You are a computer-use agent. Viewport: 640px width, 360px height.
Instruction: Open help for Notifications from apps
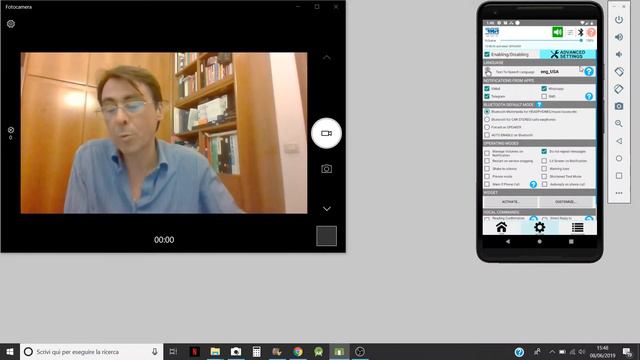click(x=589, y=96)
